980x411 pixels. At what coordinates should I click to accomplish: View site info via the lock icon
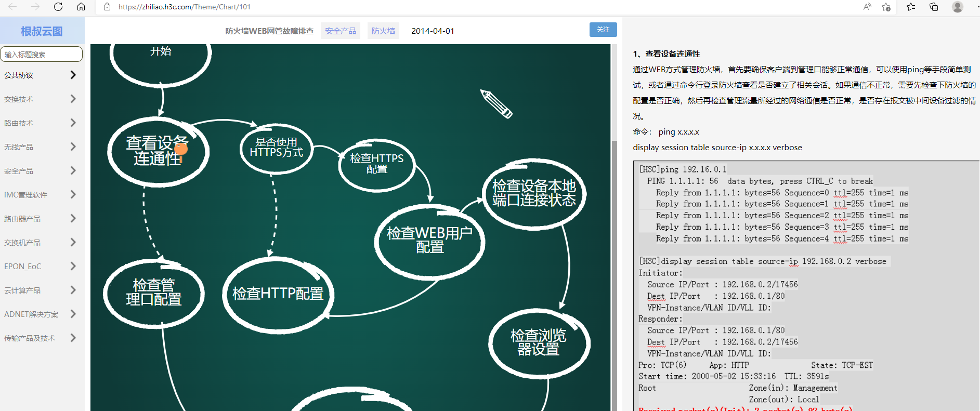coord(107,7)
